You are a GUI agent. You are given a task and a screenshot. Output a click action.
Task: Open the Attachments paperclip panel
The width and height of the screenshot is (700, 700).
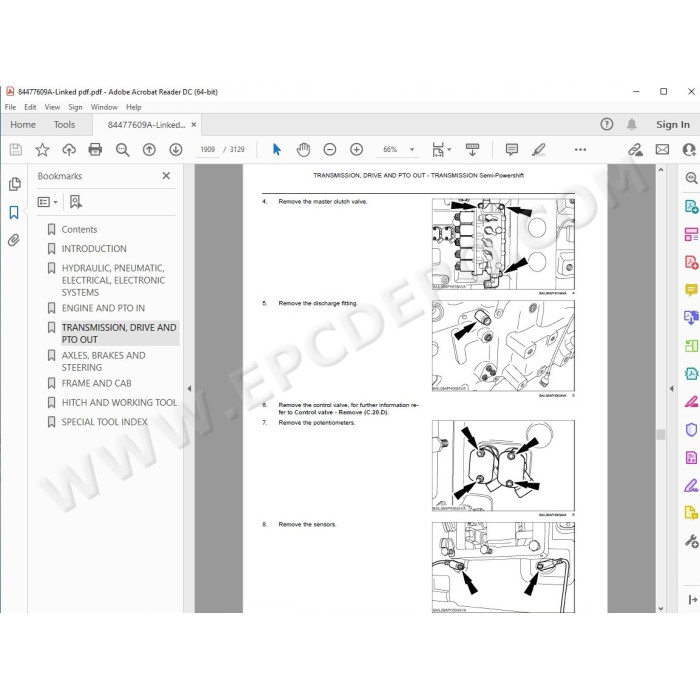click(14, 241)
